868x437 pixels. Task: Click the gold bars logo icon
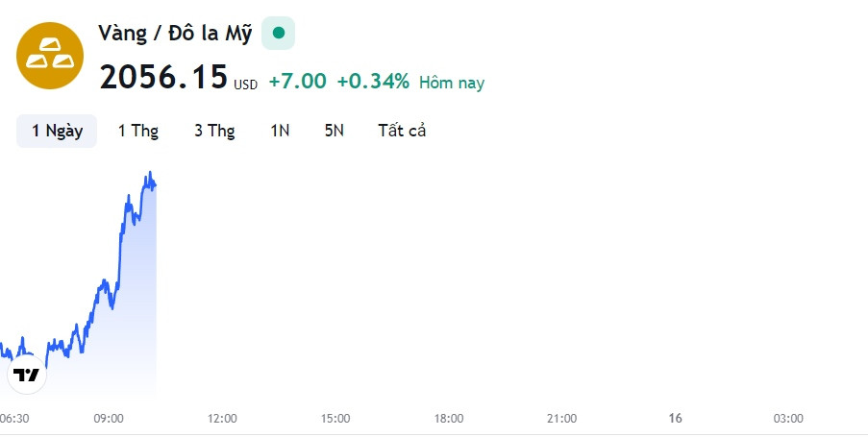[x=50, y=56]
